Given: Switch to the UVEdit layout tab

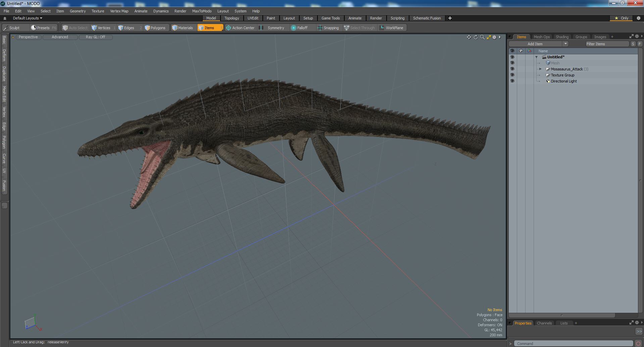Looking at the screenshot, I should click(253, 18).
